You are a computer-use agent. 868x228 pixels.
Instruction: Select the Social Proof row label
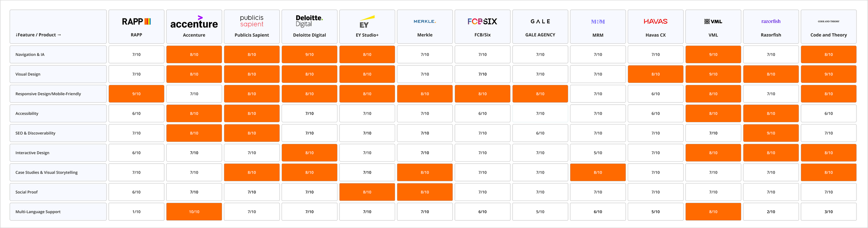[x=58, y=192]
